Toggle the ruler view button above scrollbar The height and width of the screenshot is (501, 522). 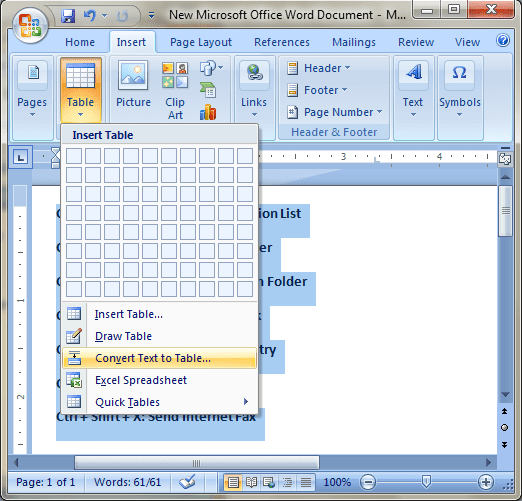click(x=505, y=159)
